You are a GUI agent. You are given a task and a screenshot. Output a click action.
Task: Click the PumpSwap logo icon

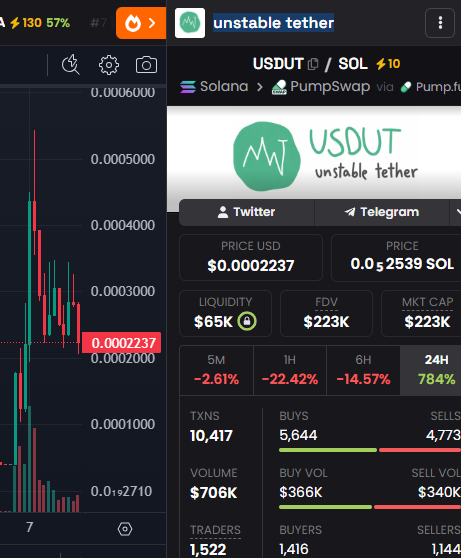pos(279,87)
